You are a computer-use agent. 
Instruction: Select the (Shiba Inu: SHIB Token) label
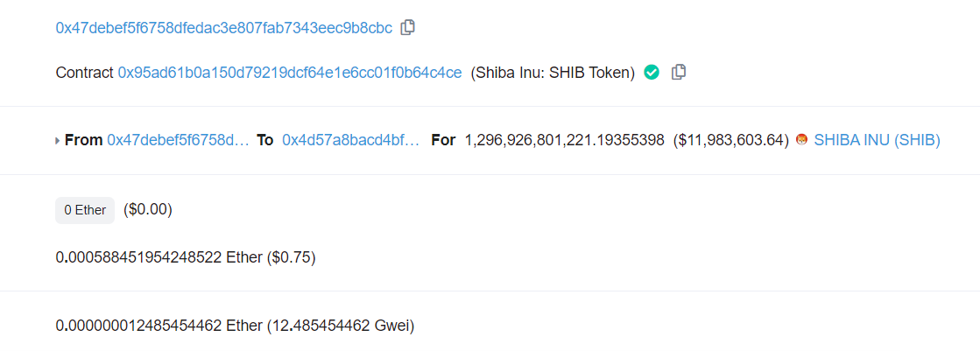tap(553, 73)
